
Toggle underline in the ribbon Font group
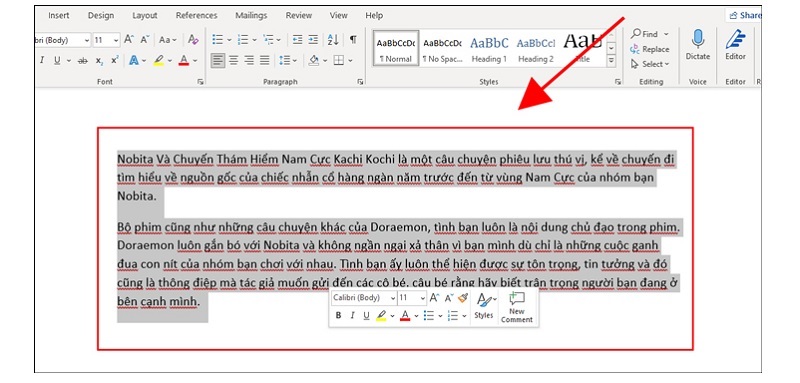point(57,61)
